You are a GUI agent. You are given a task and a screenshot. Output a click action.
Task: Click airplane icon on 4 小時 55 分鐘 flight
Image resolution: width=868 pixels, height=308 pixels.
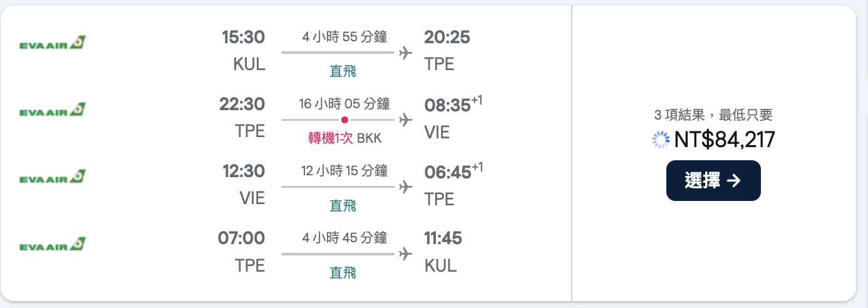(406, 53)
